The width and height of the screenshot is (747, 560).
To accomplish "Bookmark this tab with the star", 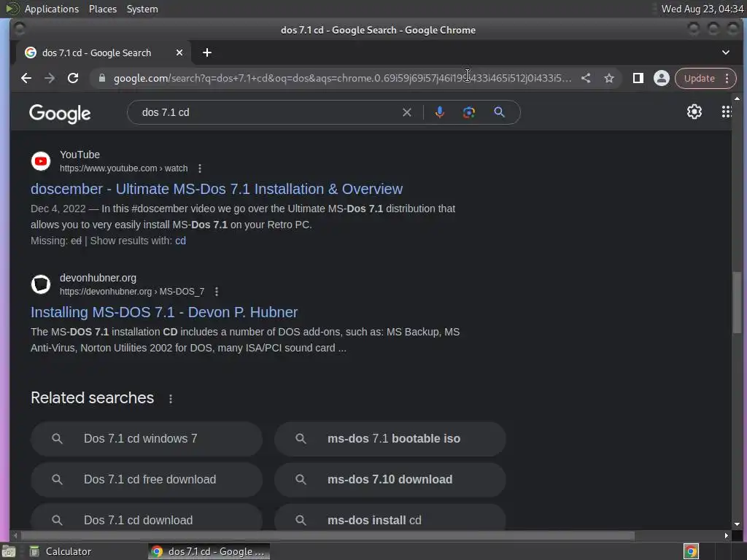I will (609, 78).
